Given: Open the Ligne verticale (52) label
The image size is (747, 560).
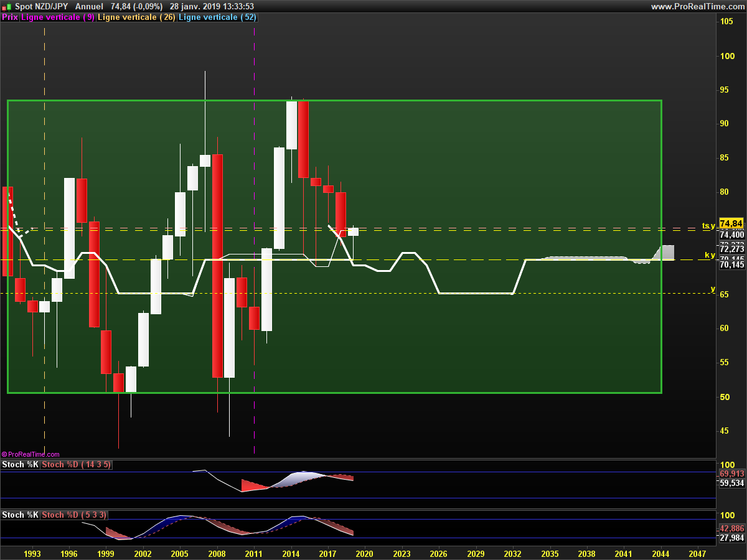Looking at the screenshot, I should point(217,17).
